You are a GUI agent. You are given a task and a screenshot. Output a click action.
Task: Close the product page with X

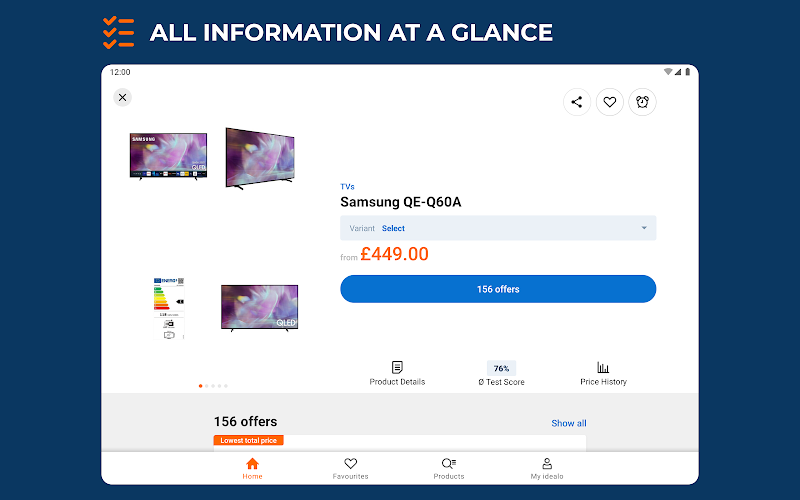(x=122, y=97)
